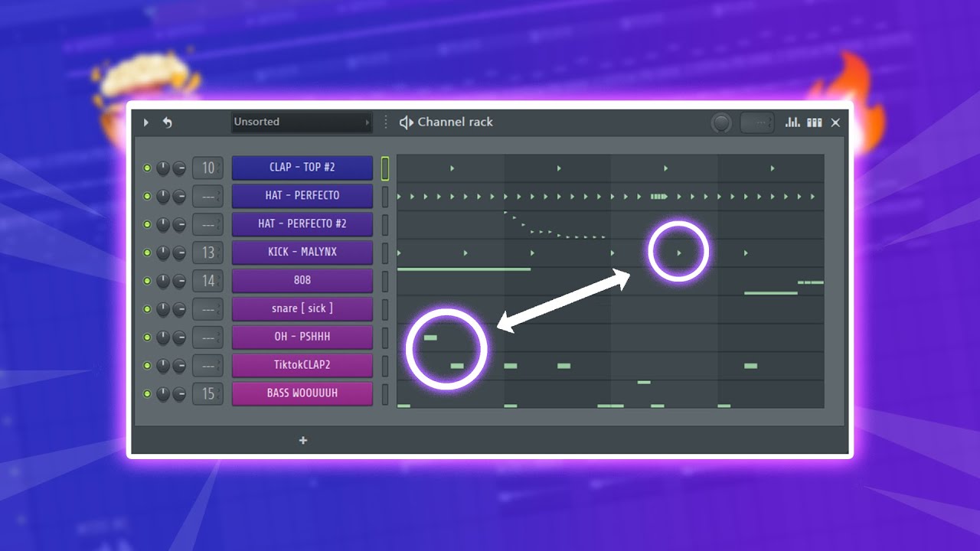Click mixer track number 14 for 808
The width and height of the screenshot is (980, 551).
point(207,281)
